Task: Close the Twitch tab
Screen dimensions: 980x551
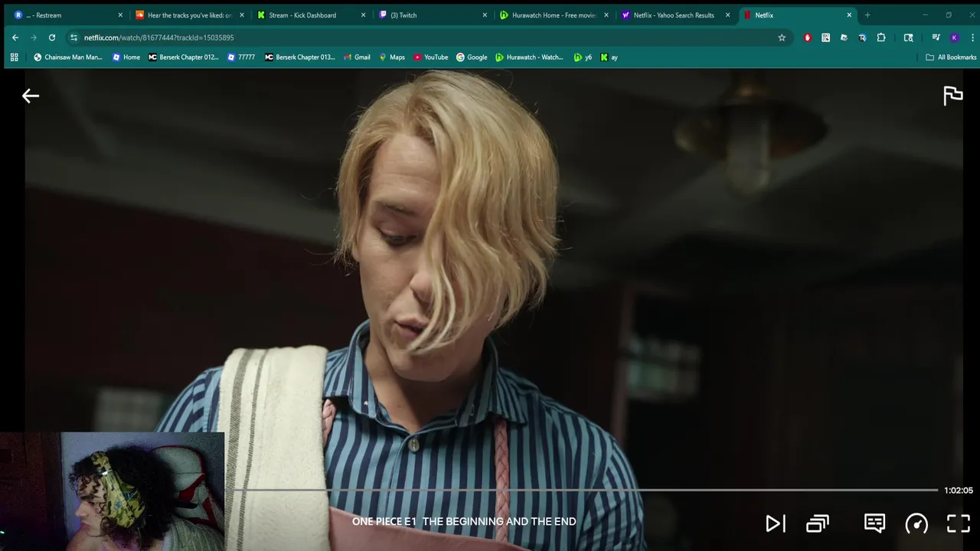Action: 485,15
